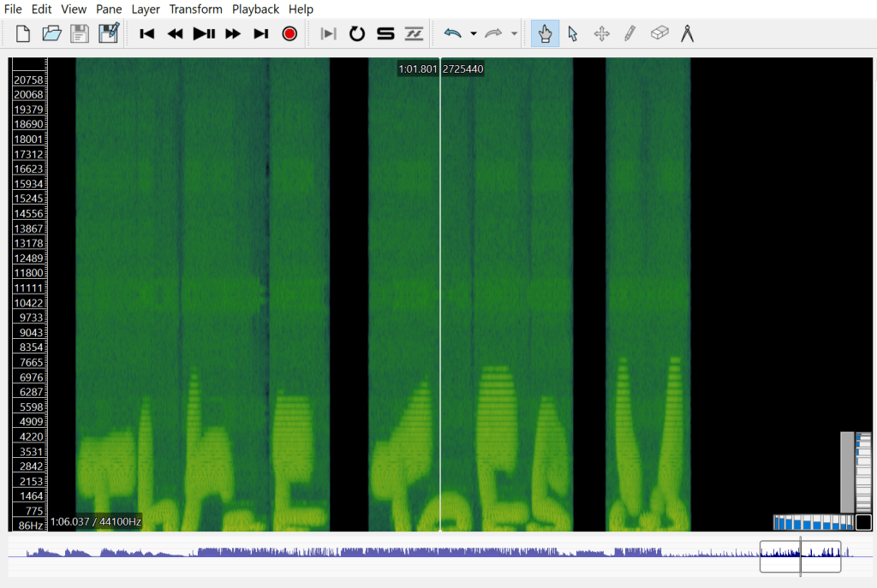Click the visible region box in waveform overview
Image resolution: width=877 pixels, height=588 pixels.
[x=800, y=556]
